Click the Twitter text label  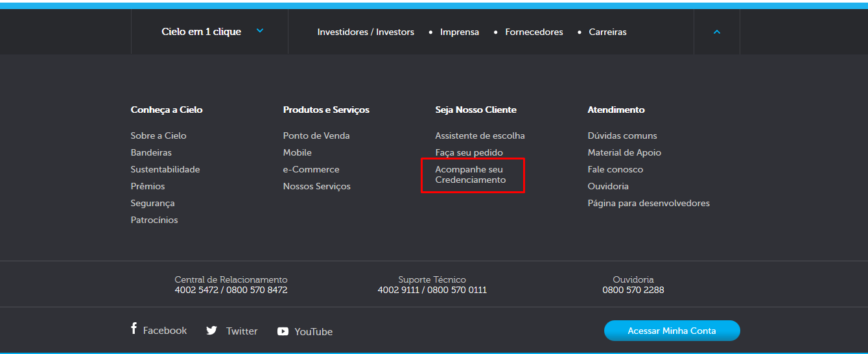coord(242,331)
